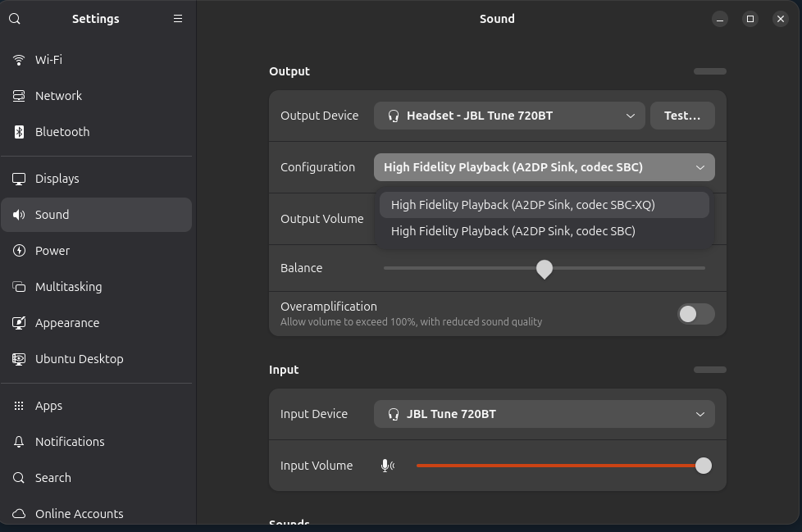Click the Balance slider handle
The height and width of the screenshot is (532, 802).
coord(545,269)
